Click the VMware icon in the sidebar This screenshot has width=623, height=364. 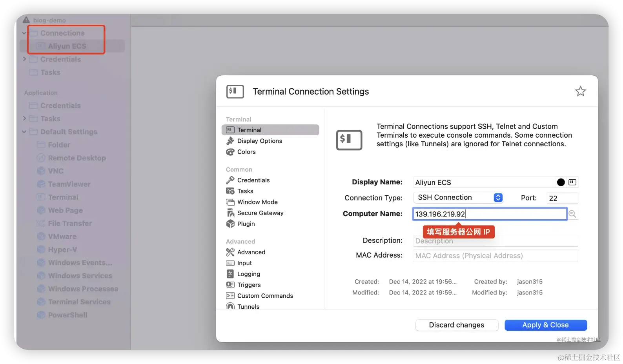(41, 237)
